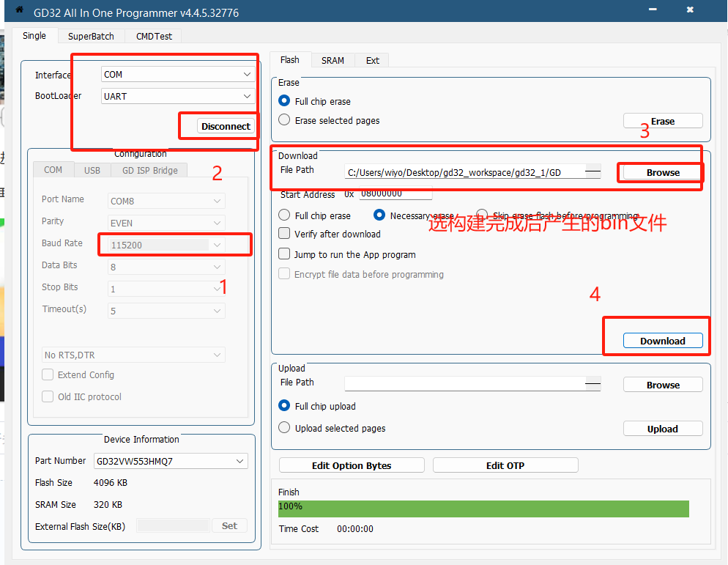The width and height of the screenshot is (728, 565).
Task: Browse for the upload file path
Action: (x=663, y=385)
